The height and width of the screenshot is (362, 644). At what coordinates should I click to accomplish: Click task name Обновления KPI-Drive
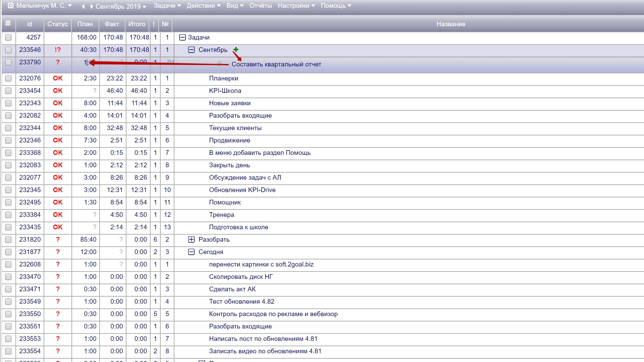[242, 190]
